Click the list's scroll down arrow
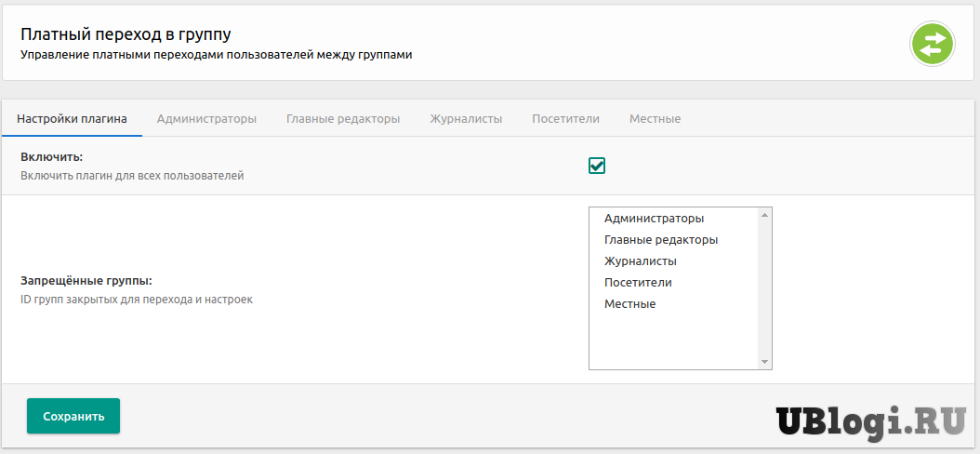Screen dimensions: 980x454 point(764,362)
